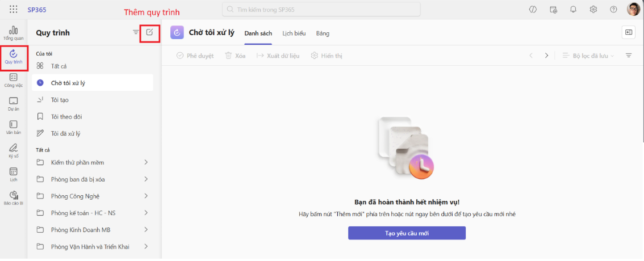Open the settings gear icon
The width and height of the screenshot is (644, 261).
point(593,10)
